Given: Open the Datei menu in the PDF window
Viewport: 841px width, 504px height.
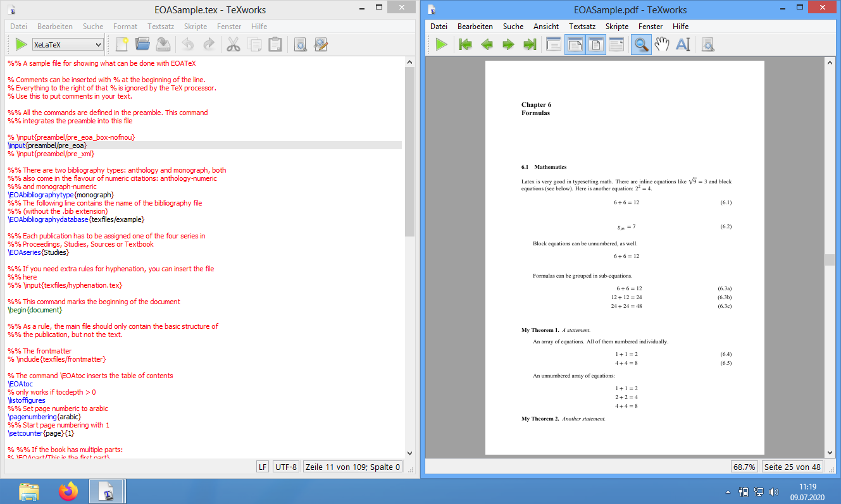Looking at the screenshot, I should 439,27.
